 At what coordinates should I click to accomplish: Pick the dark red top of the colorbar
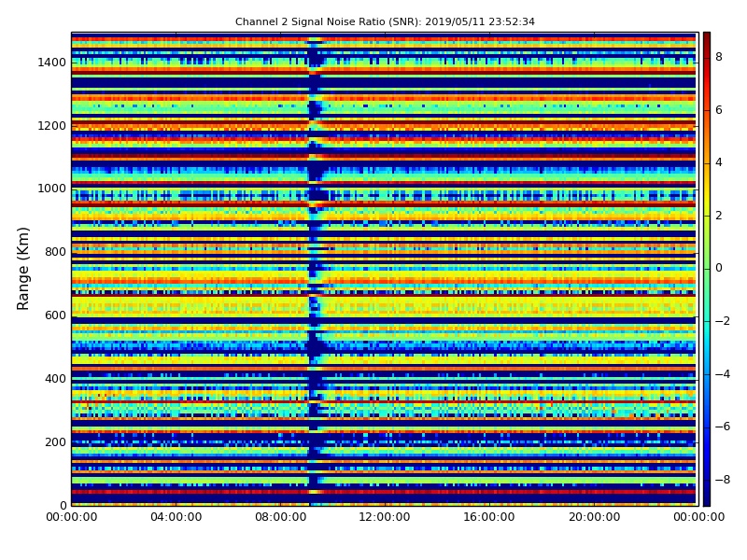click(707, 38)
